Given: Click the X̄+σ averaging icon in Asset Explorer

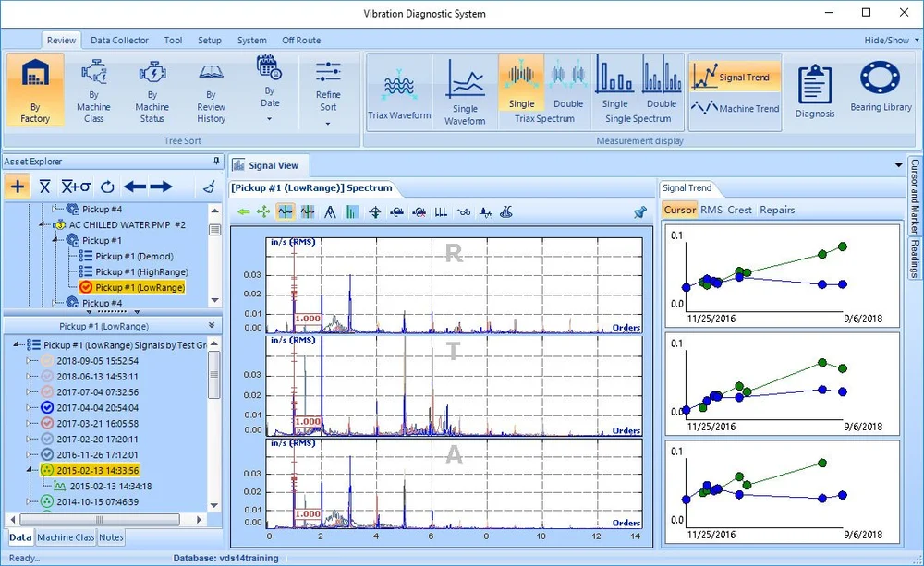Looking at the screenshot, I should [74, 187].
